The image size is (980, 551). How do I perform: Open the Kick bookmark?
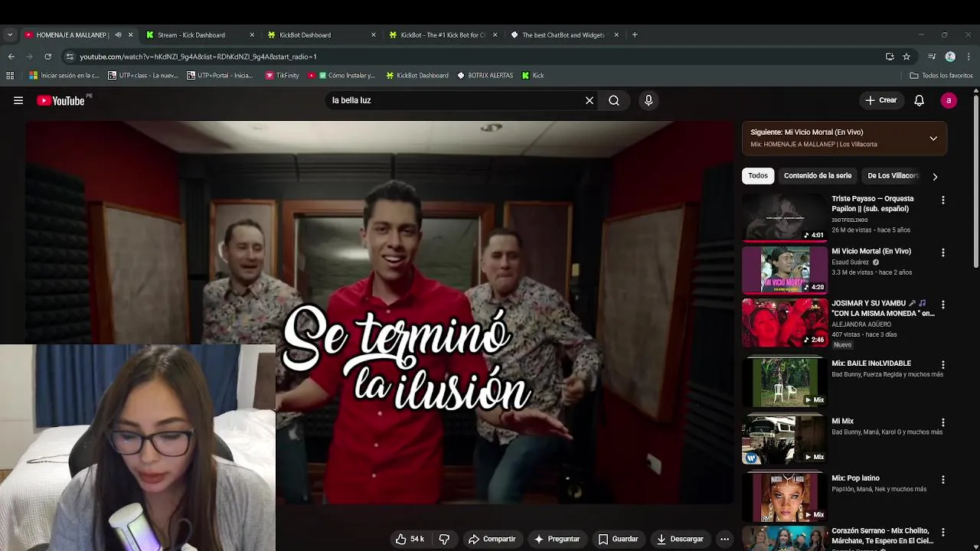coord(533,75)
